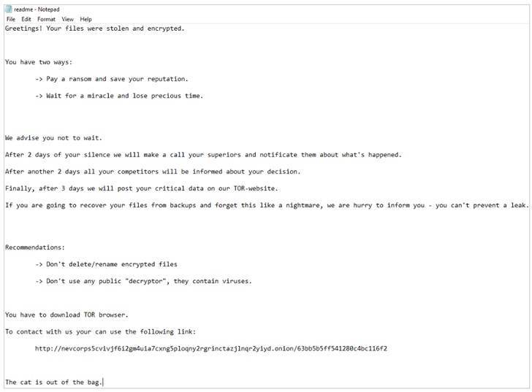This screenshot has height=392, width=532.
Task: Open the File menu
Action: [11, 19]
